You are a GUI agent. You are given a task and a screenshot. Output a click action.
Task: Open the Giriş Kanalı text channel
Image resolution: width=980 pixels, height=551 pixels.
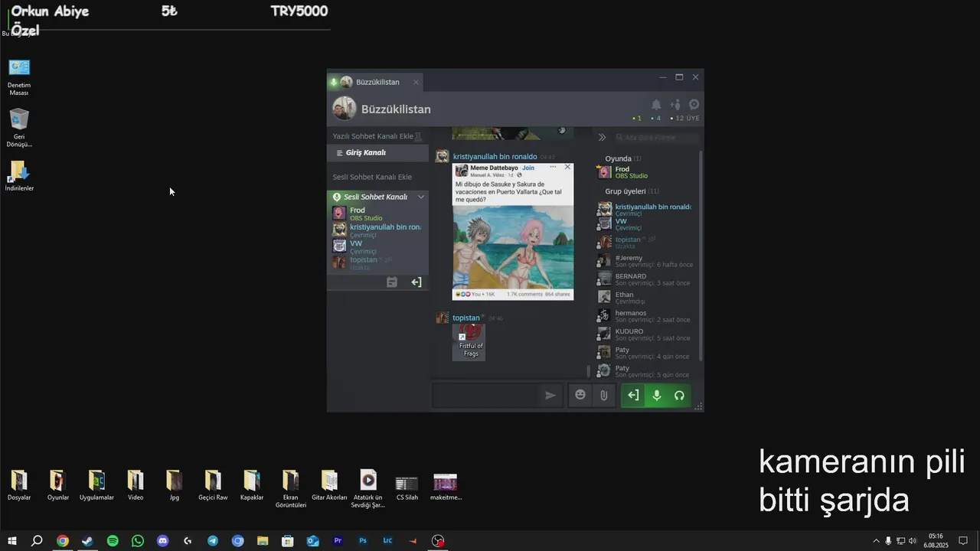[377, 153]
